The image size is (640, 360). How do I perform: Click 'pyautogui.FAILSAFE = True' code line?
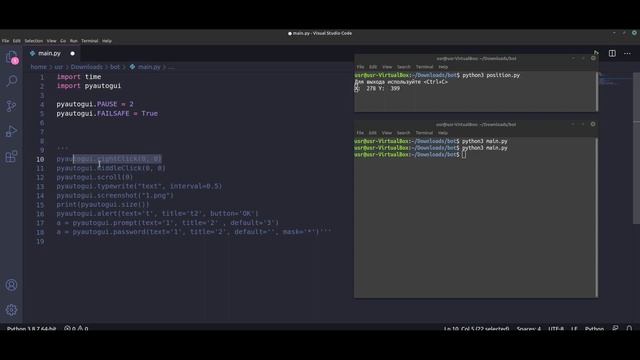coord(107,113)
